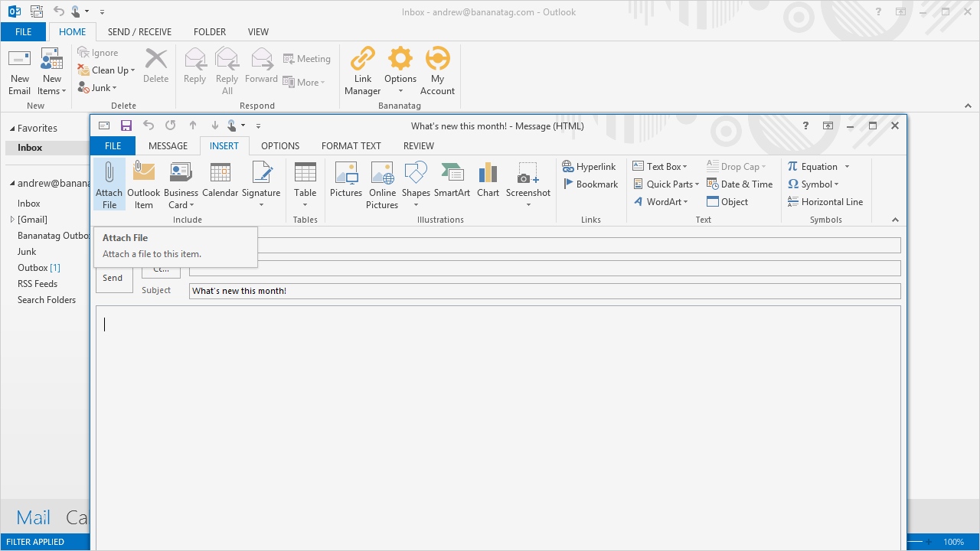Open Bananatag Options

pos(400,72)
